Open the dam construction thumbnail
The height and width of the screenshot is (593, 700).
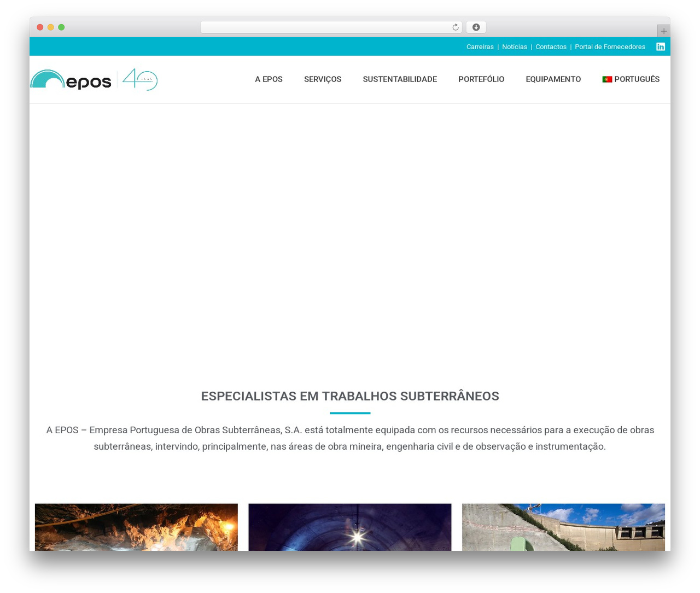(x=563, y=527)
